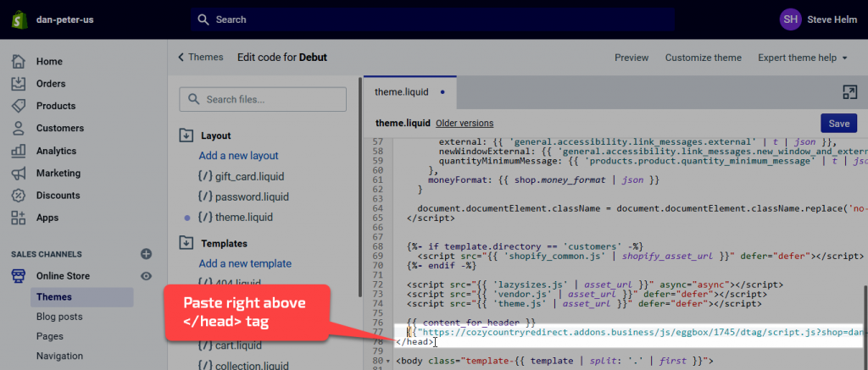This screenshot has width=868, height=370.
Task: Click the search magnifier in top bar
Action: click(x=203, y=20)
